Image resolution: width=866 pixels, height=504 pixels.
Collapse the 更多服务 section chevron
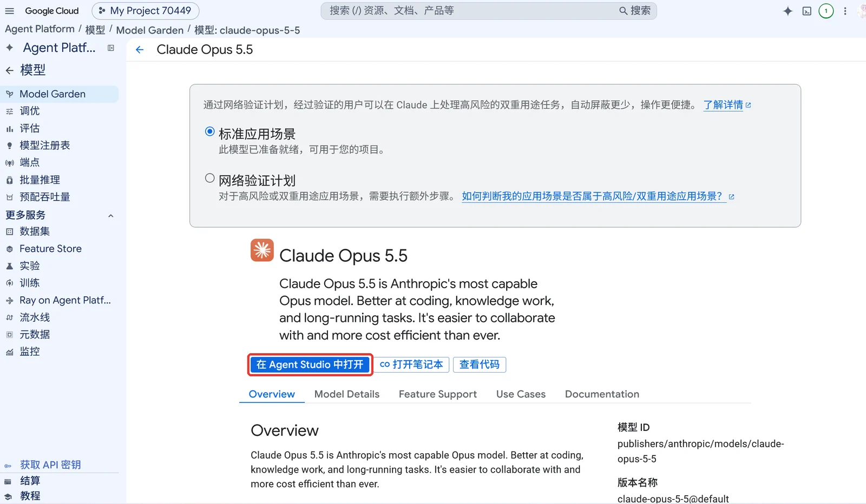point(110,216)
